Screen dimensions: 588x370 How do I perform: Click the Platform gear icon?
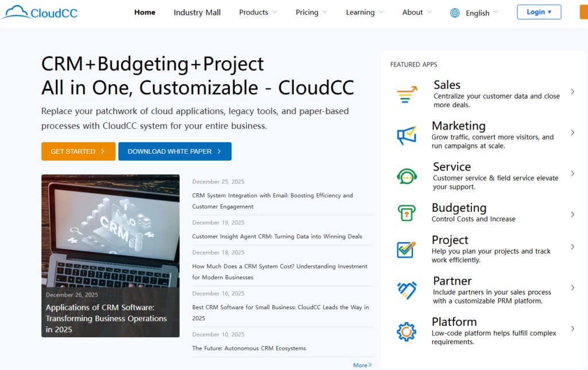407,331
